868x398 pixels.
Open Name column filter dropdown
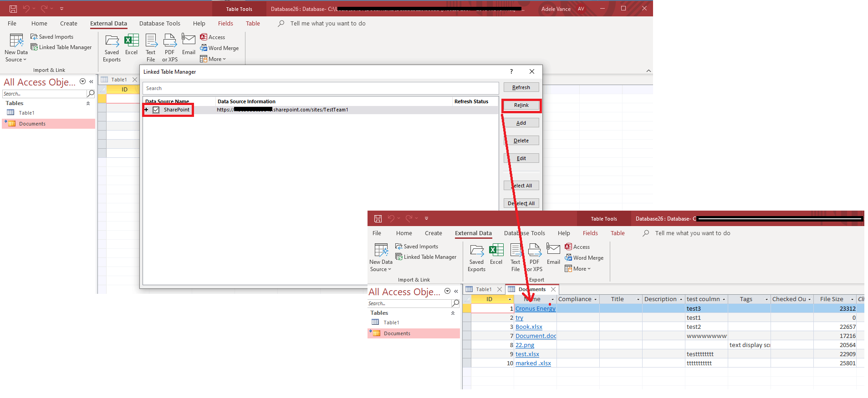[x=552, y=299]
